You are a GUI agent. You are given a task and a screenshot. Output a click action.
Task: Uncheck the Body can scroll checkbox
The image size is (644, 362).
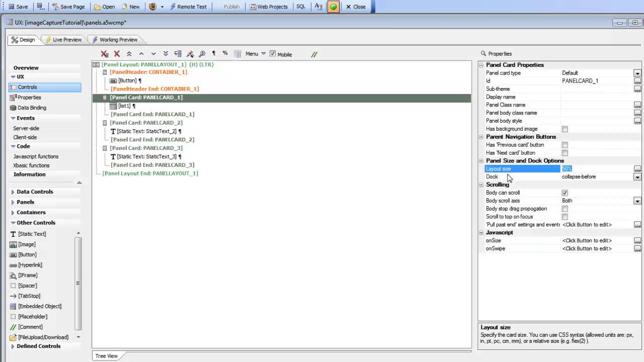(565, 193)
